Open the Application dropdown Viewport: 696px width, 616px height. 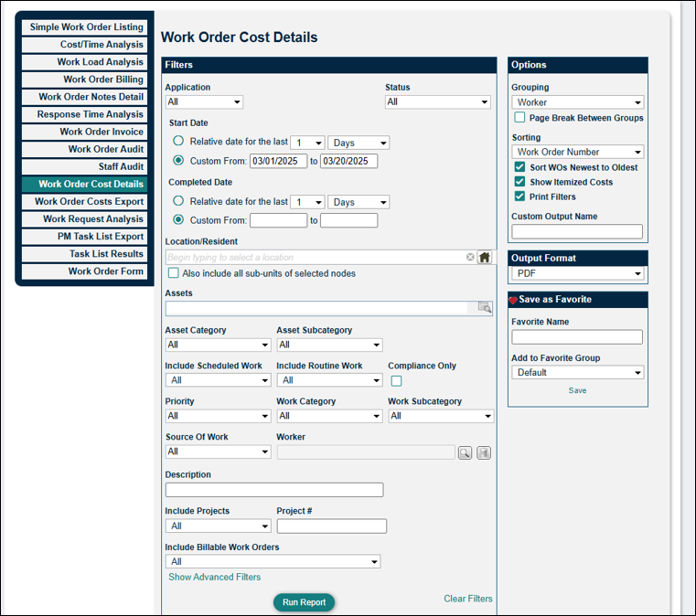click(x=204, y=102)
